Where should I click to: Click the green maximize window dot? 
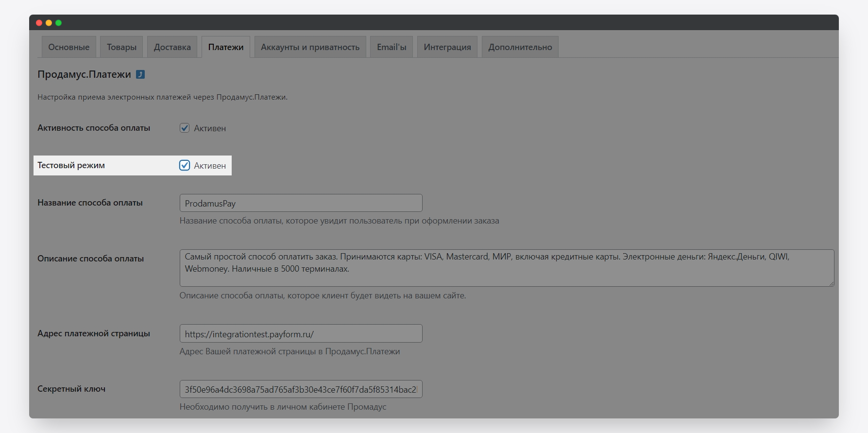click(58, 23)
